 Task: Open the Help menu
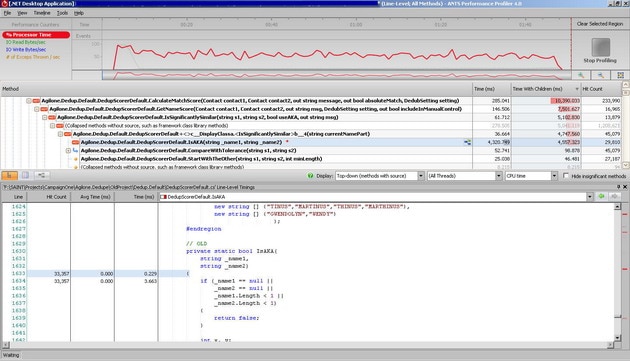coord(79,13)
